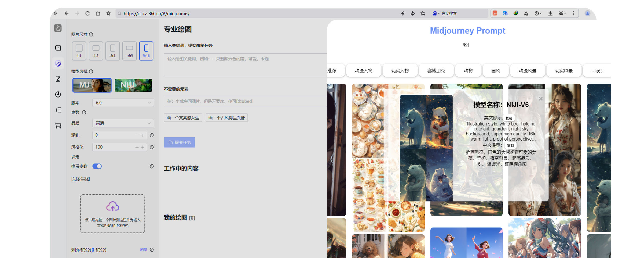Viewport: 644px width, 258px height.
Task: Reload the page with refresh icon
Action: click(x=87, y=13)
